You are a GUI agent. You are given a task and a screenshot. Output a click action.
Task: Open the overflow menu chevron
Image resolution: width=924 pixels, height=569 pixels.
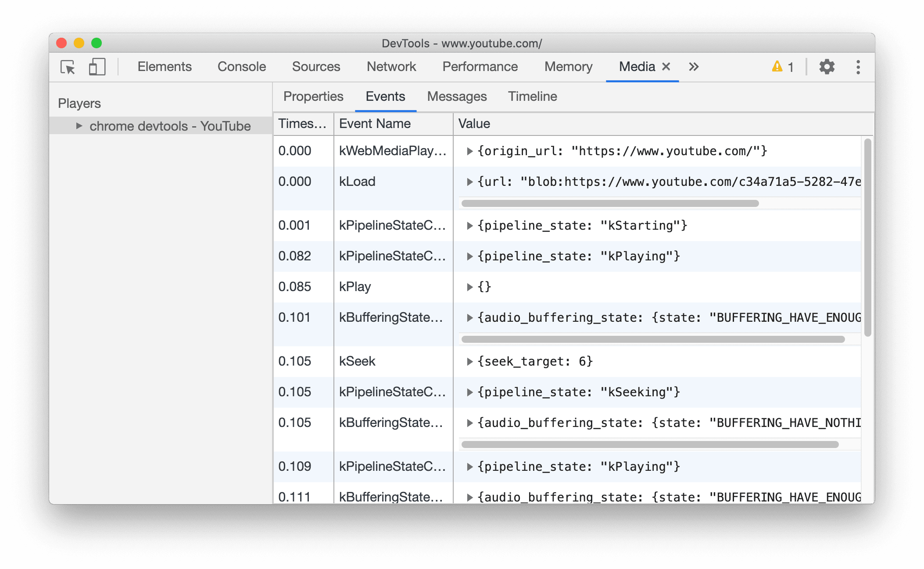[694, 66]
